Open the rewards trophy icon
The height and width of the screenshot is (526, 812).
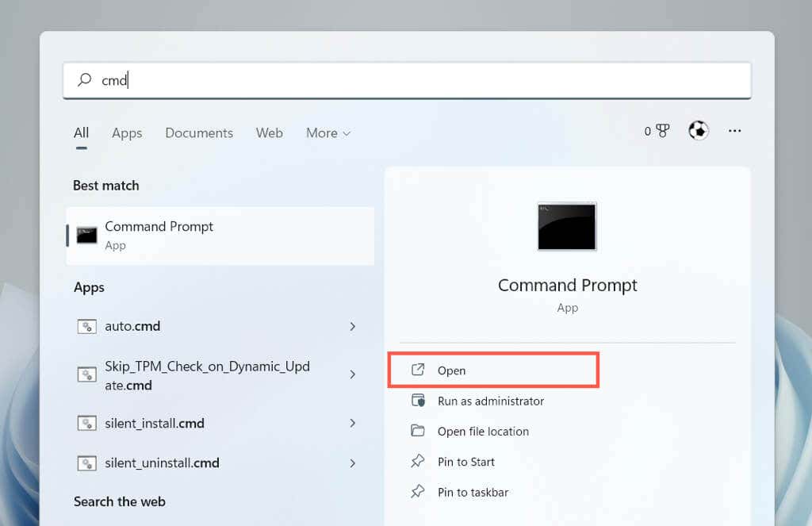pos(662,131)
